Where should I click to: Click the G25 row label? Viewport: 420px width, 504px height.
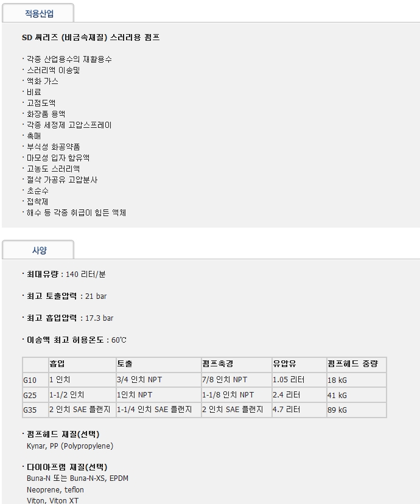tap(30, 395)
